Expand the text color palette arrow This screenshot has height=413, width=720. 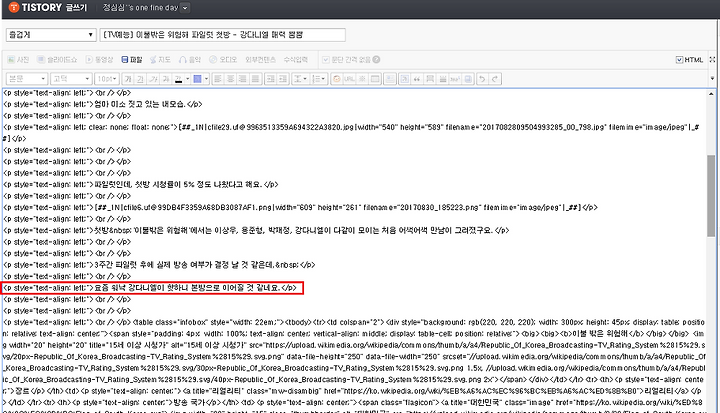(188, 79)
